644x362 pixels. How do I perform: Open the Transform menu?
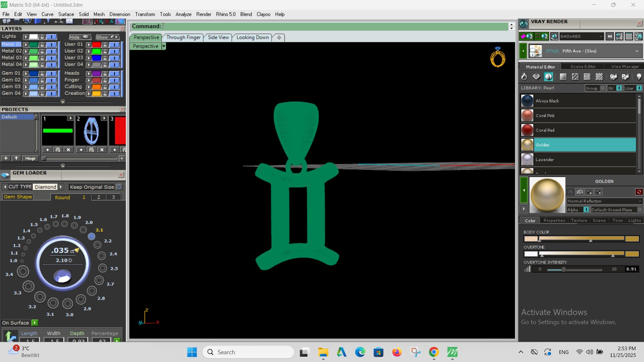145,14
